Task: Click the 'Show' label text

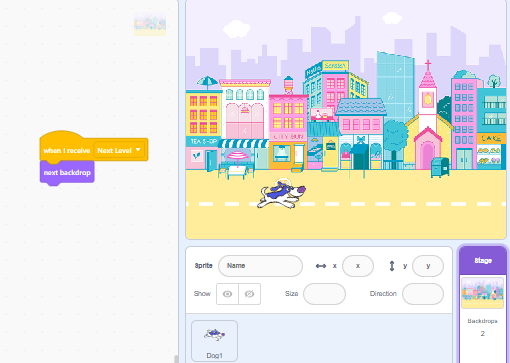Action: pos(202,294)
